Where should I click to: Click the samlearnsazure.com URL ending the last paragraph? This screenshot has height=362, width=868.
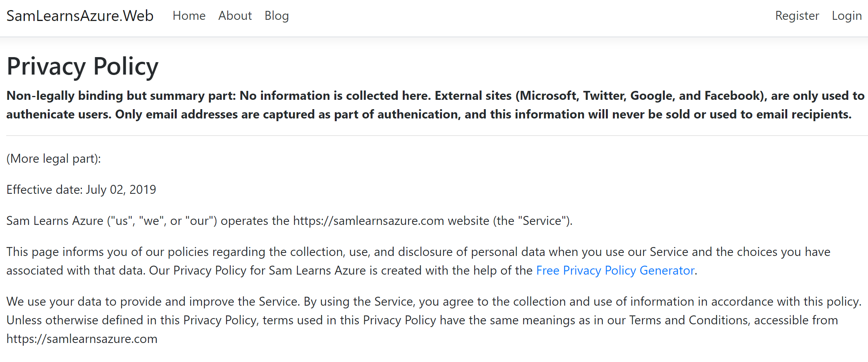pyautogui.click(x=82, y=339)
